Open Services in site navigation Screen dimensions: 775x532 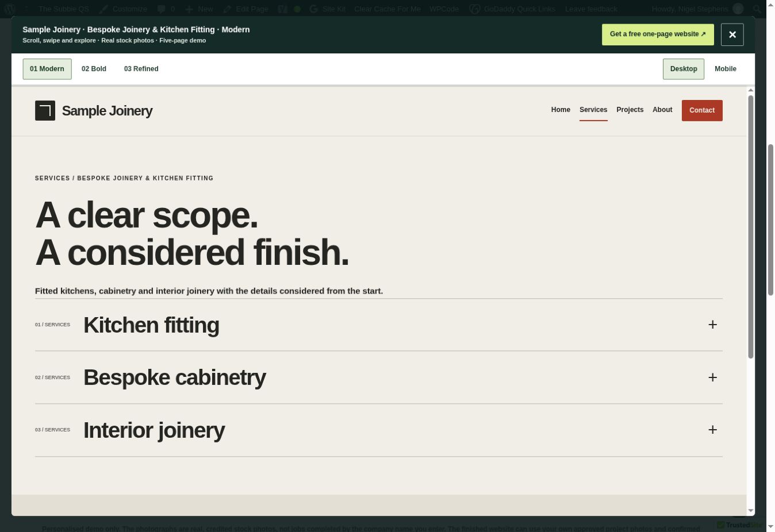click(593, 110)
